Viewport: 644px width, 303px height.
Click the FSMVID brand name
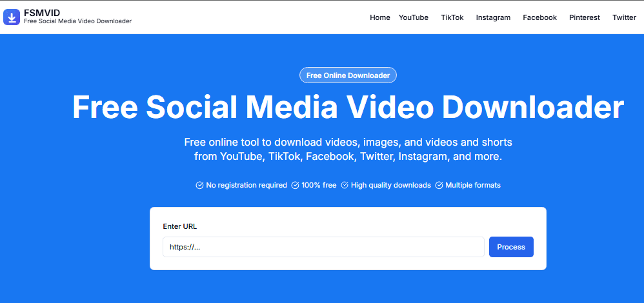pos(42,13)
